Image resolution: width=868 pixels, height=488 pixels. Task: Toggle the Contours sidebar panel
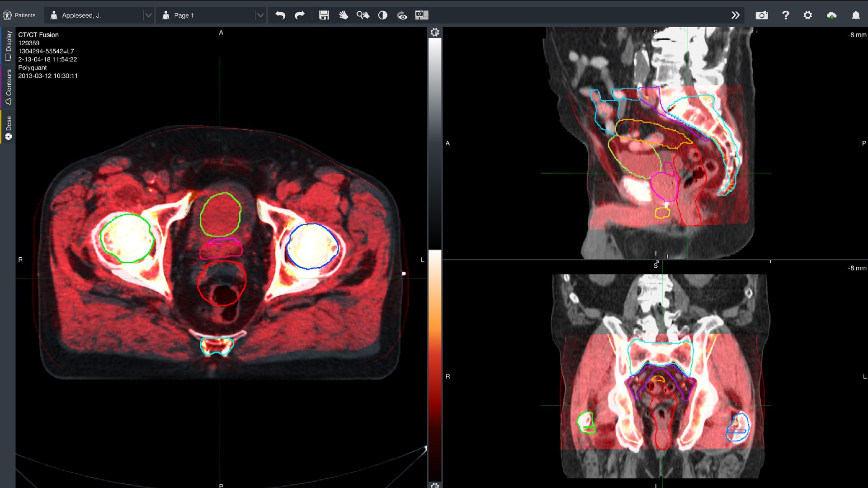pyautogui.click(x=8, y=86)
